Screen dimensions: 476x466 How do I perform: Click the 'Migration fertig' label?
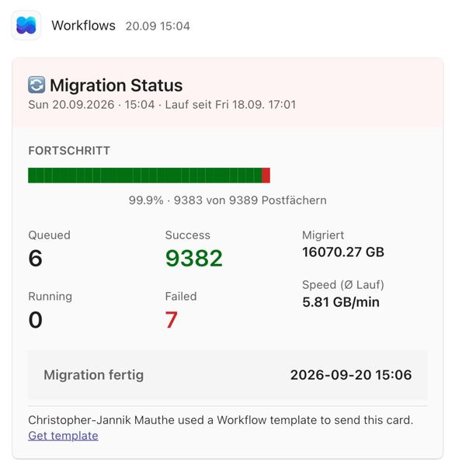94,375
